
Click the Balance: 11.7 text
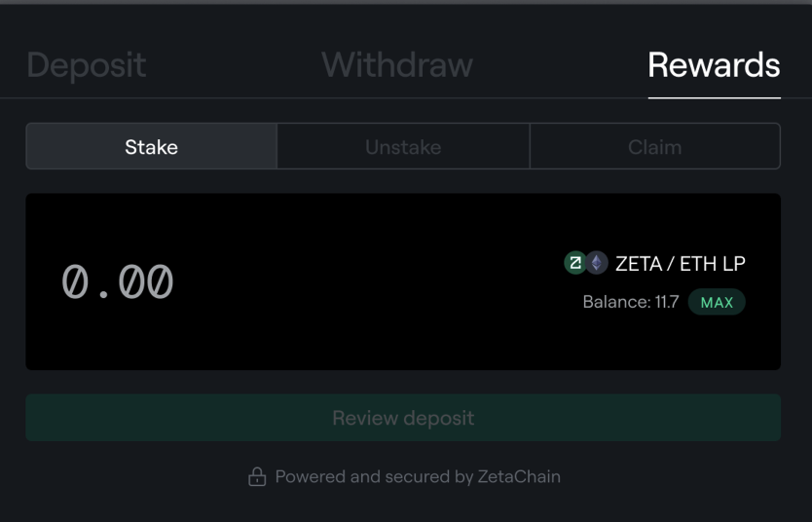coord(630,302)
